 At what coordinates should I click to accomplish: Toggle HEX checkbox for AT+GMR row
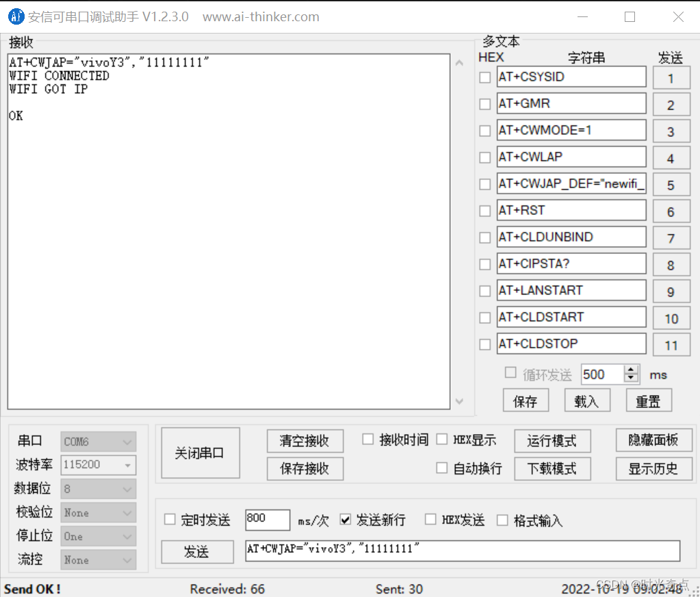[x=485, y=104]
